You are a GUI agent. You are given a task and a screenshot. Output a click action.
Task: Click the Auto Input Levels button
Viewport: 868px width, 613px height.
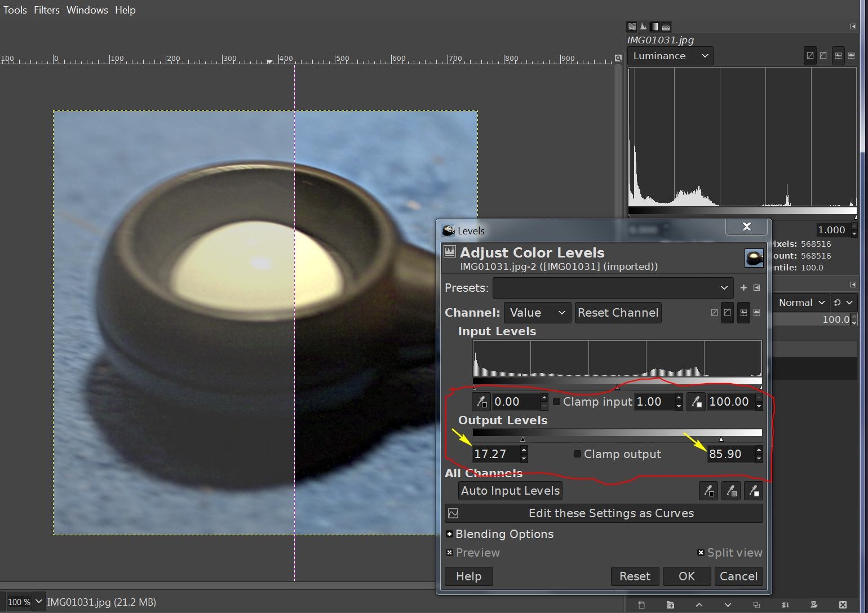click(x=510, y=491)
